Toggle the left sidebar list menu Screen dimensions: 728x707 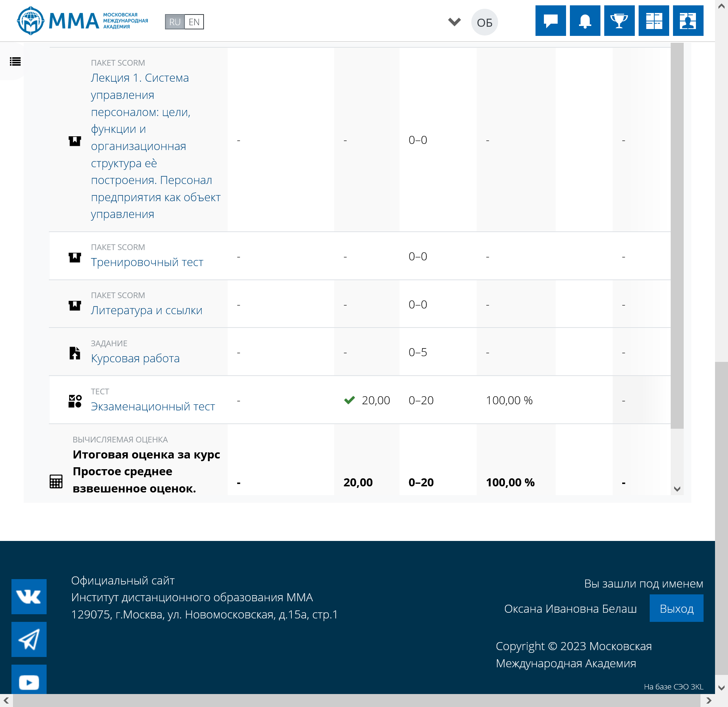point(15,61)
